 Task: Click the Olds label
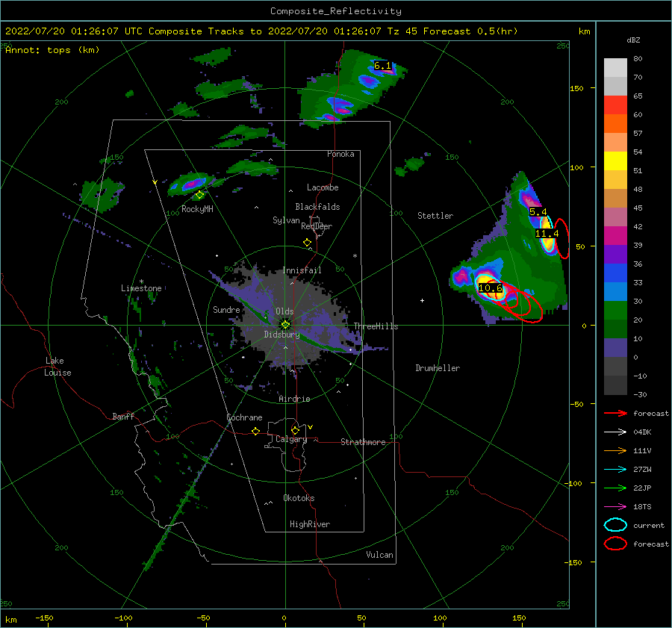pyautogui.click(x=284, y=311)
